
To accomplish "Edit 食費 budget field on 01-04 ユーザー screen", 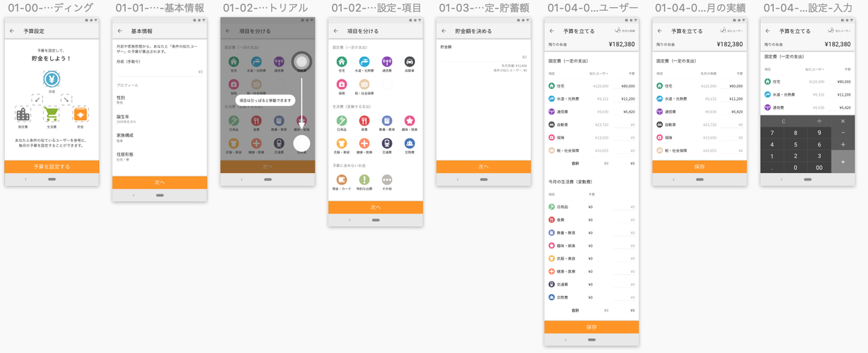I will [625, 220].
